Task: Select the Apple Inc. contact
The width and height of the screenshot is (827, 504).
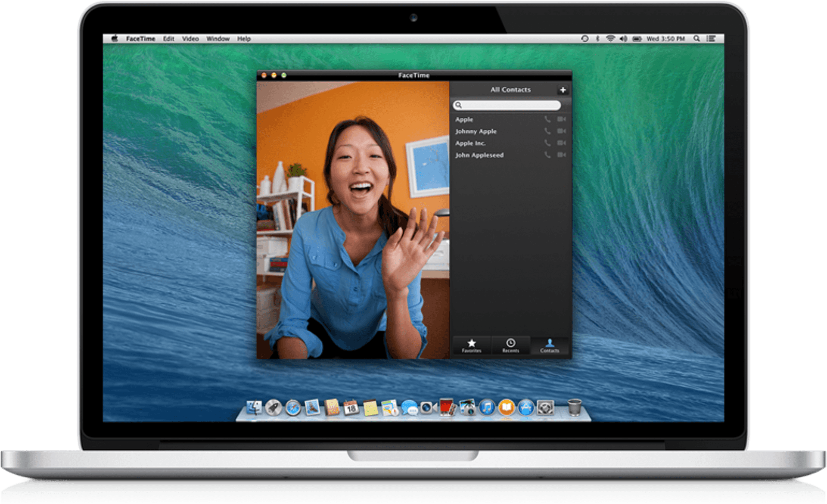Action: pos(510,143)
